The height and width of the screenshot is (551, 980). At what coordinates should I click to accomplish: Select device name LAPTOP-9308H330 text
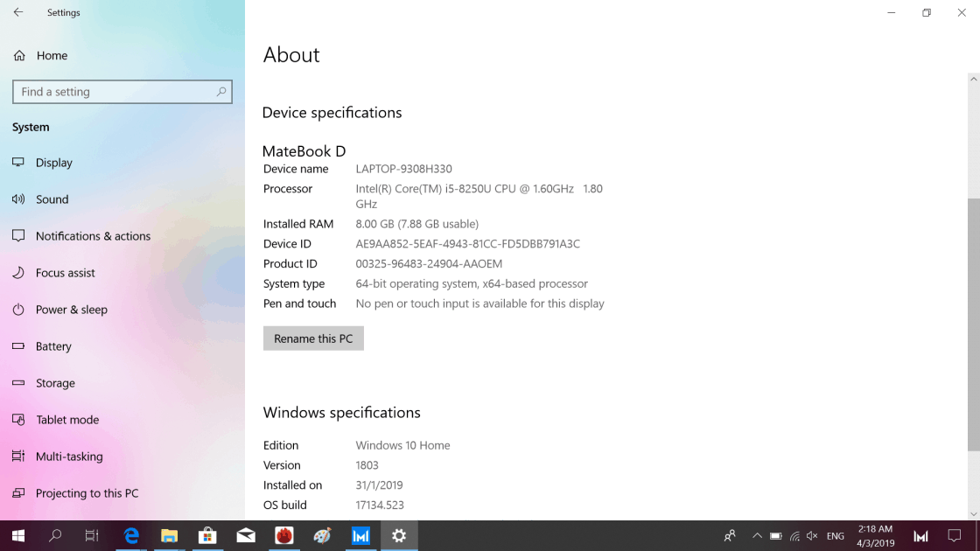pyautogui.click(x=403, y=170)
